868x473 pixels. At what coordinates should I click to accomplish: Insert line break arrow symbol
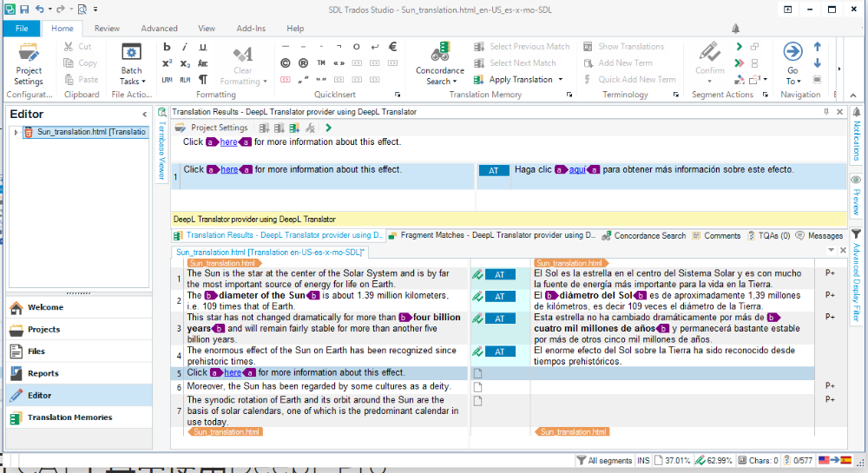375,47
